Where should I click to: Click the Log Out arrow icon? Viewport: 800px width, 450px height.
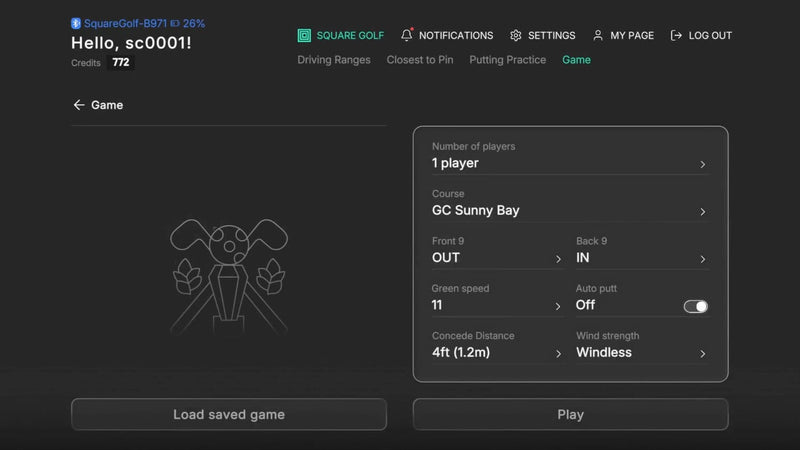point(677,35)
